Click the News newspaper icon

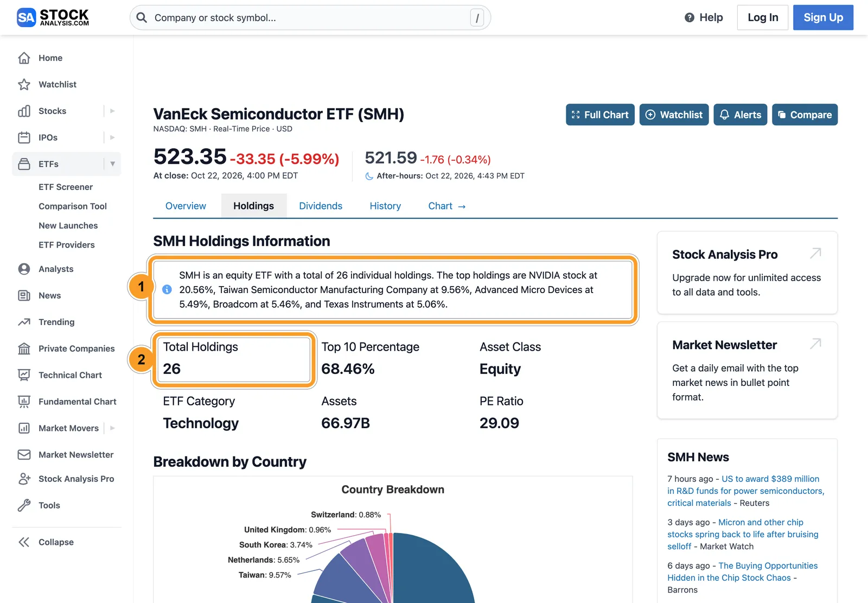24,296
